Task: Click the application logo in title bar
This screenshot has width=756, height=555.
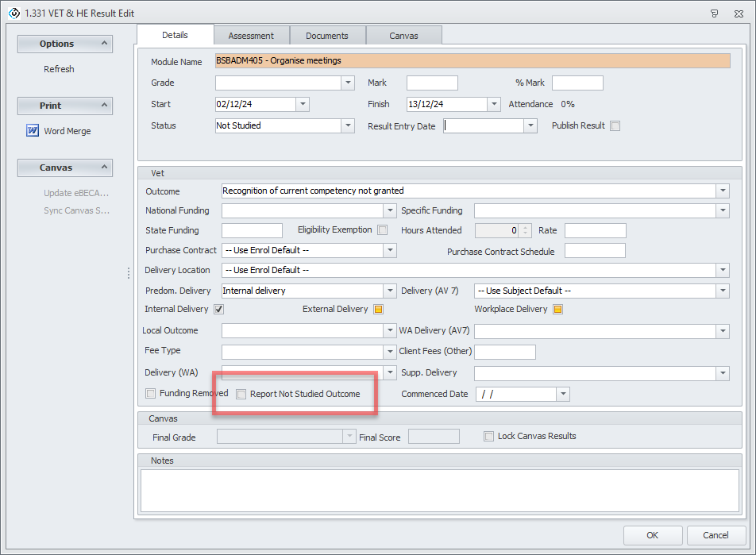Action: [13, 12]
